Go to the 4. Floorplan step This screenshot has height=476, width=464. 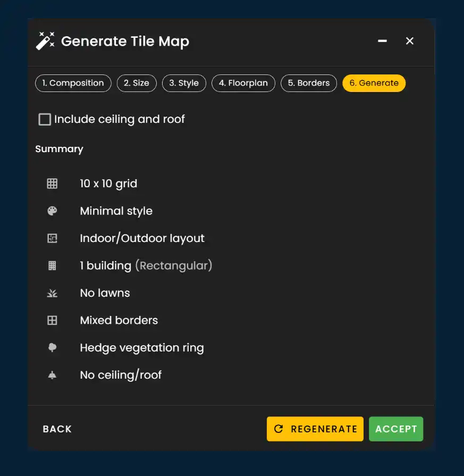243,83
